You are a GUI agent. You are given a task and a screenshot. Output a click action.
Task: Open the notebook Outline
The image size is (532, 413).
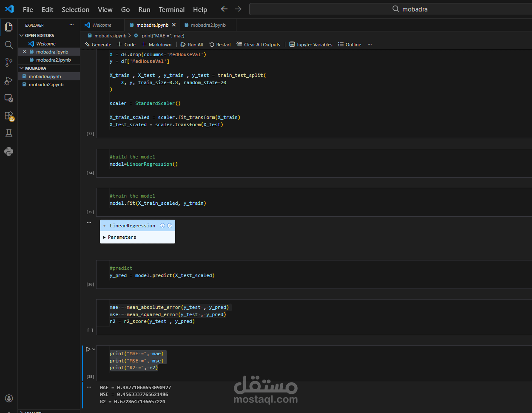[x=350, y=44]
